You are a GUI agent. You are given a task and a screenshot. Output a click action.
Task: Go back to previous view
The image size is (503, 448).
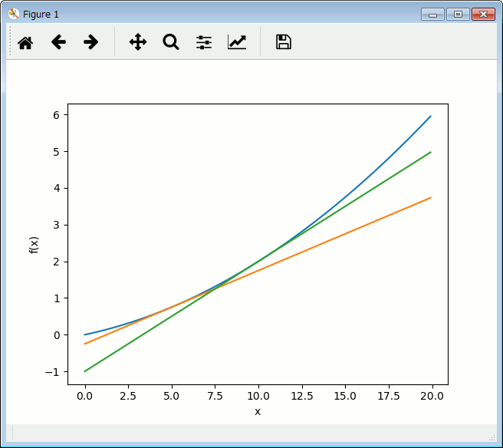click(58, 42)
